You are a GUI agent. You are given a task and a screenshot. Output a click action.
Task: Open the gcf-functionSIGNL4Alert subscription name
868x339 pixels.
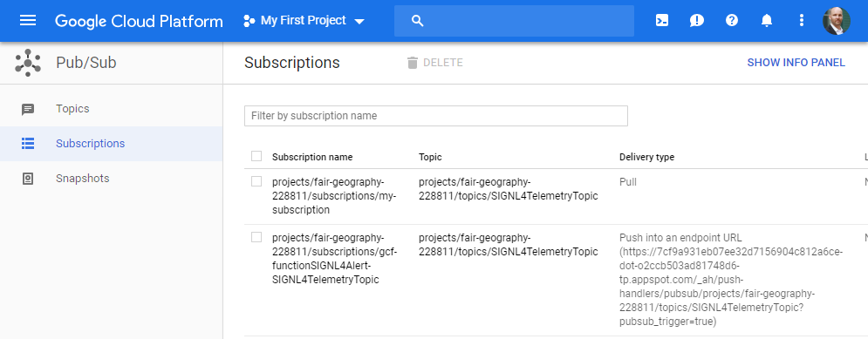pyautogui.click(x=334, y=258)
